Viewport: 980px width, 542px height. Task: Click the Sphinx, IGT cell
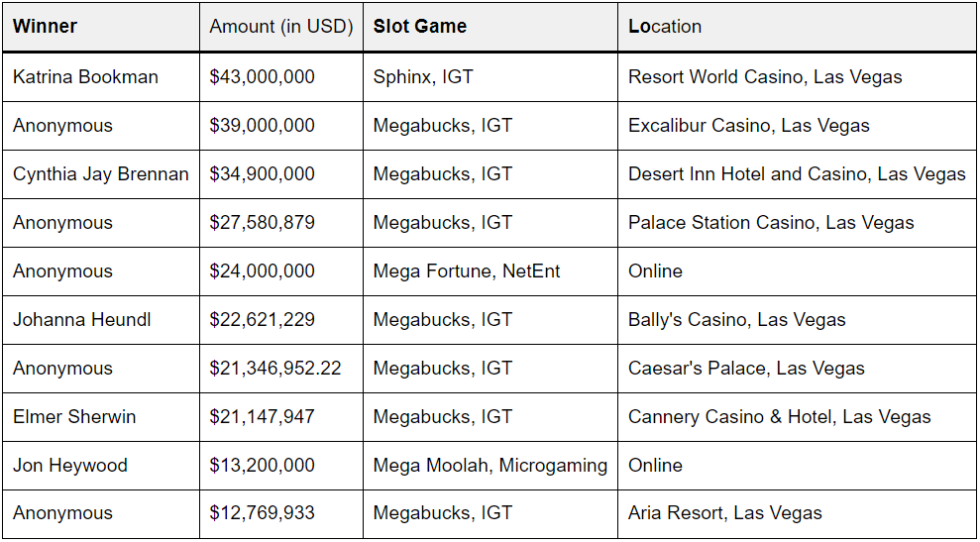(x=490, y=77)
